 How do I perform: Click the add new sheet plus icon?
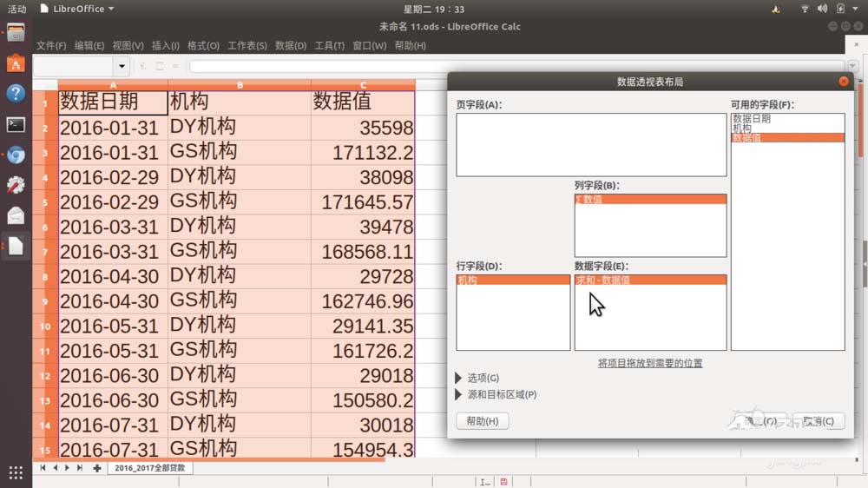pyautogui.click(x=96, y=468)
